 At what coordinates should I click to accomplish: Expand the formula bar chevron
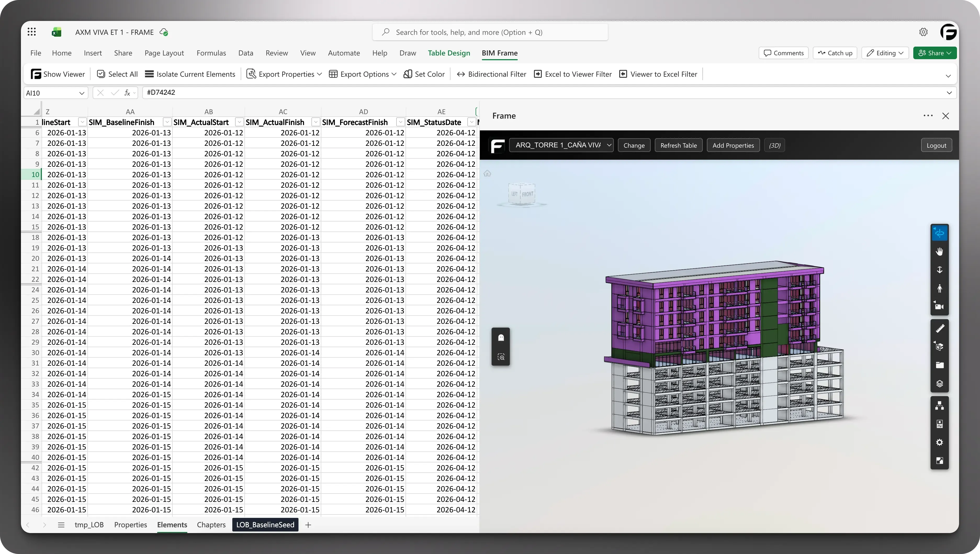tap(949, 92)
